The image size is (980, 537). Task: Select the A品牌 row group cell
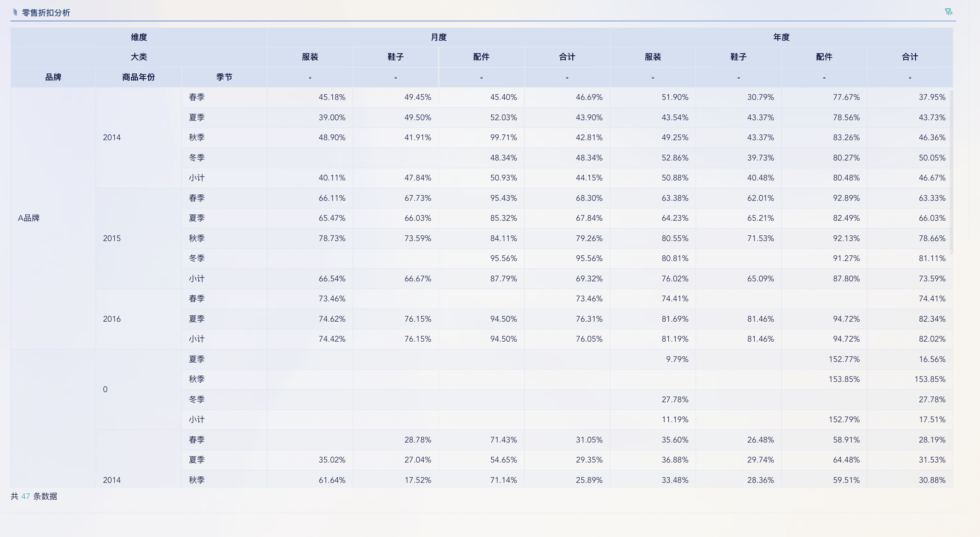29,218
